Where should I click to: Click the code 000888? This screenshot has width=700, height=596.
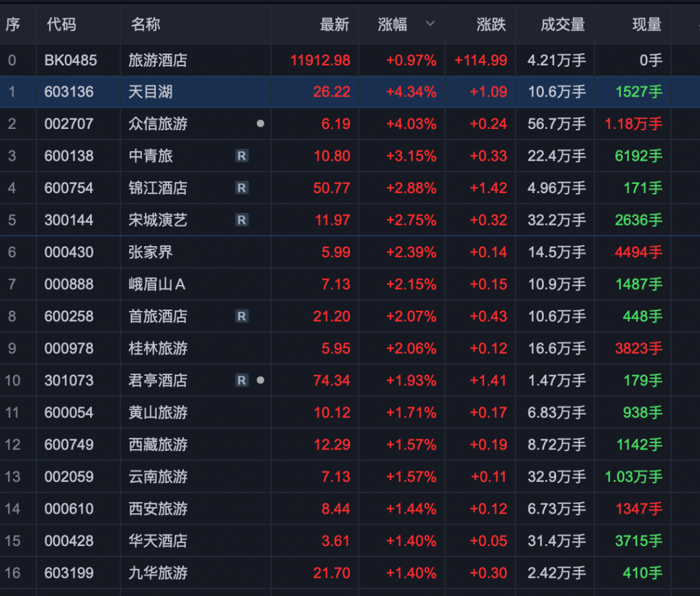pyautogui.click(x=69, y=284)
